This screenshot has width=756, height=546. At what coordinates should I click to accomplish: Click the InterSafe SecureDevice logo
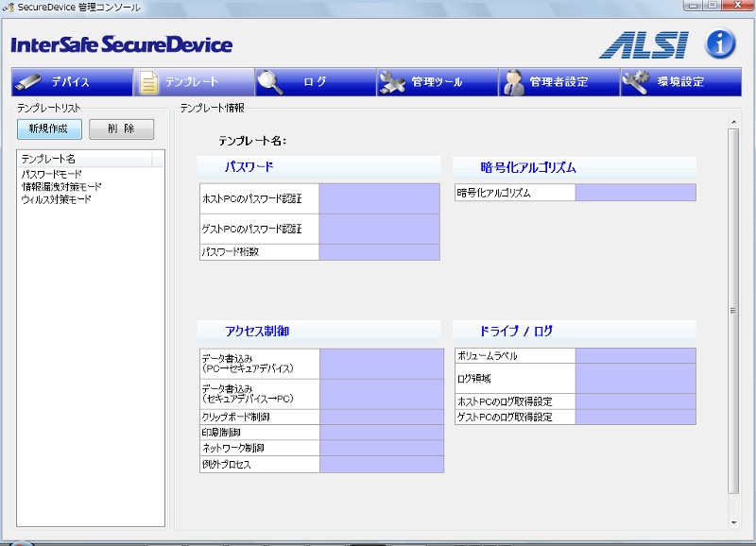click(x=122, y=44)
